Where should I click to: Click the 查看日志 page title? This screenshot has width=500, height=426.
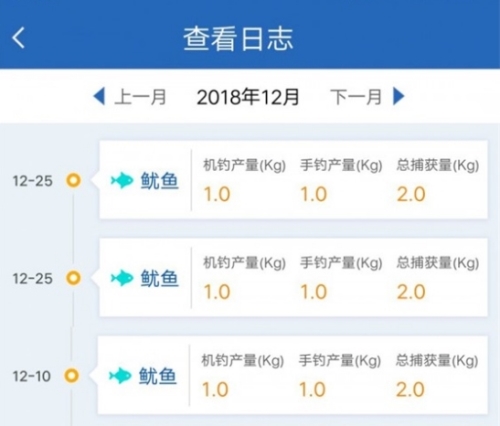(x=238, y=39)
